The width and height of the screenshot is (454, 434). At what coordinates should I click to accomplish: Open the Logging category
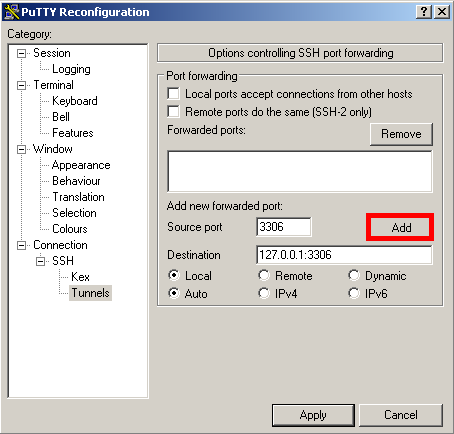point(71,69)
